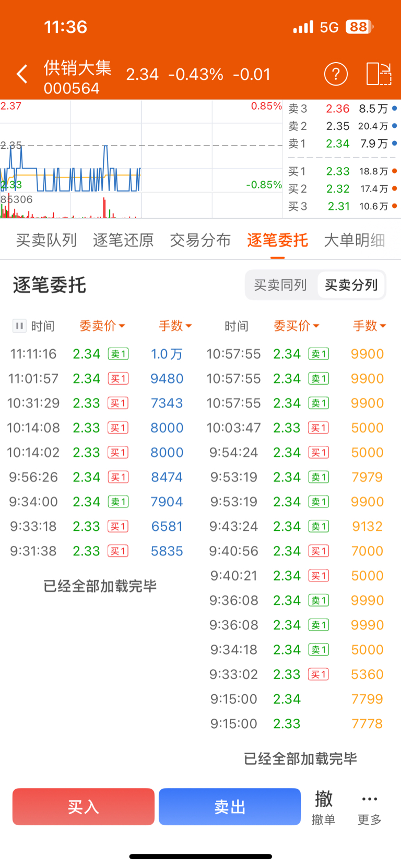Tap the blue 卖出 button

230,807
